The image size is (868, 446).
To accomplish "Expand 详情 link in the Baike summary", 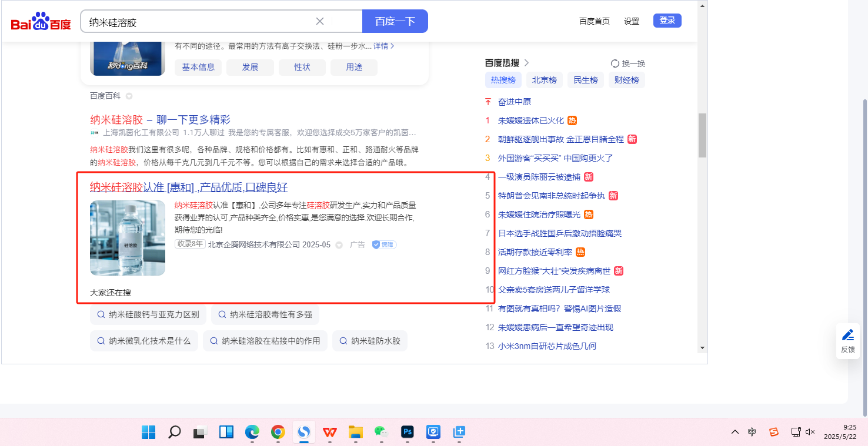I will coord(383,46).
